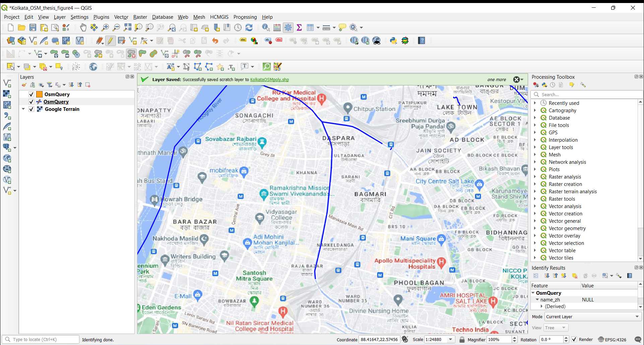Click 'one more' messages indicator
Screen dimensions: 644x345
(x=497, y=80)
